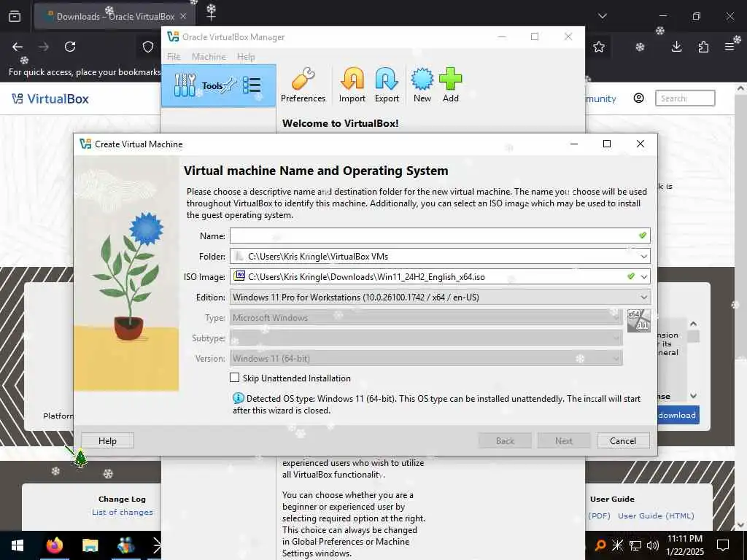This screenshot has width=747, height=560.
Task: Select the Tools entry in VirtualBox Manager
Action: 219,86
